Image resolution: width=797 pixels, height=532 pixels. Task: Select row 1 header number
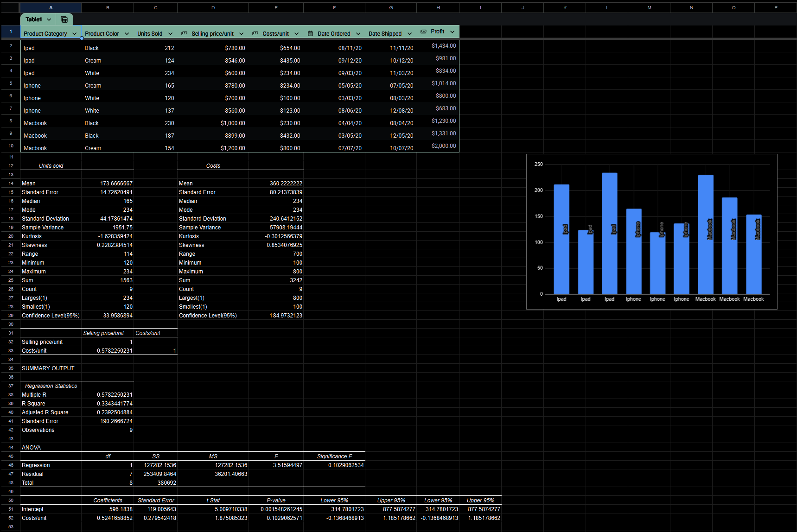point(10,32)
